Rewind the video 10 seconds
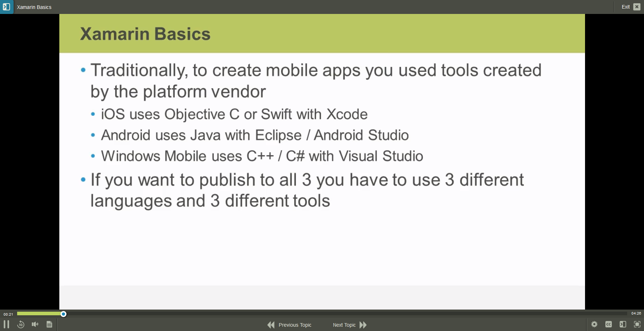 tap(21, 324)
